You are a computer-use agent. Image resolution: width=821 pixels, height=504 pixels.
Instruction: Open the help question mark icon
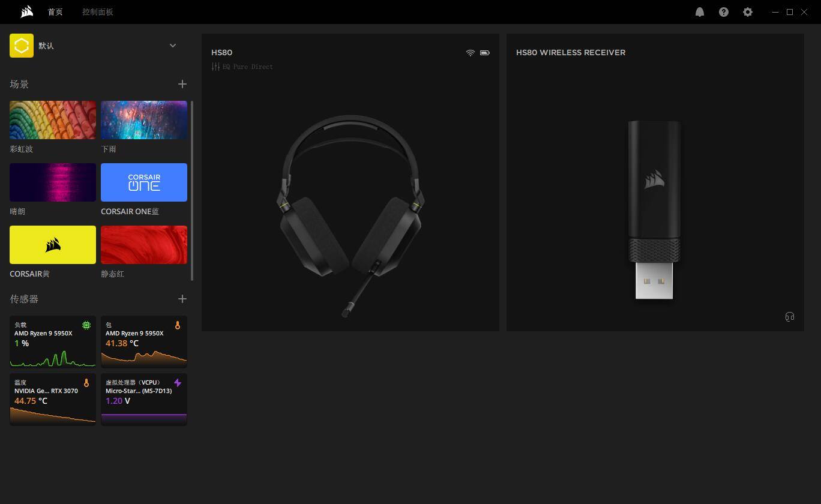pos(723,12)
